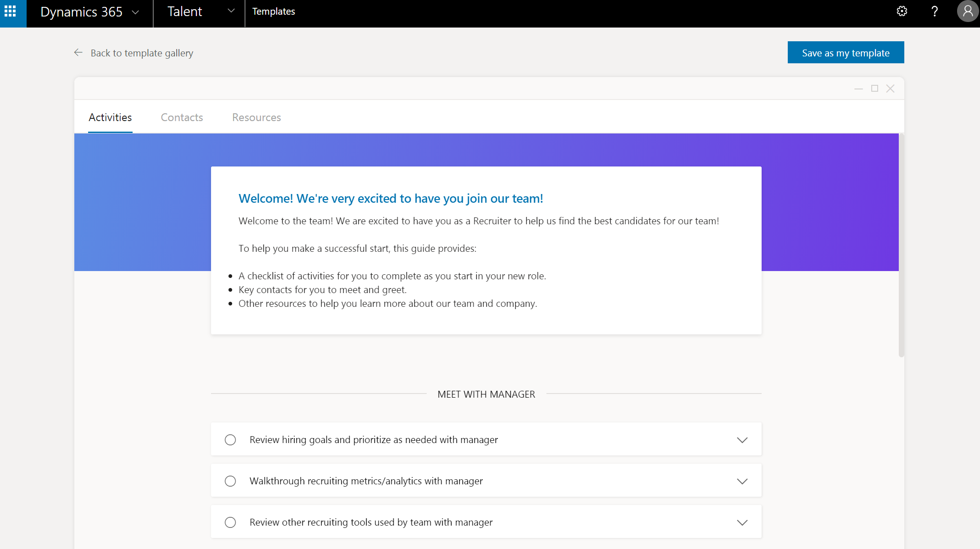Click the help question mark icon
Image resolution: width=980 pixels, height=549 pixels.
point(934,11)
